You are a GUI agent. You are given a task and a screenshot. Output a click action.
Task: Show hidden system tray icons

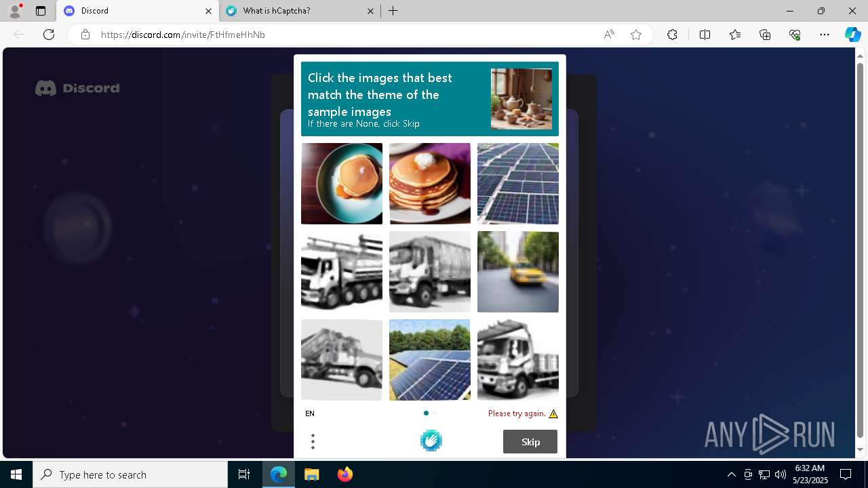tap(731, 474)
